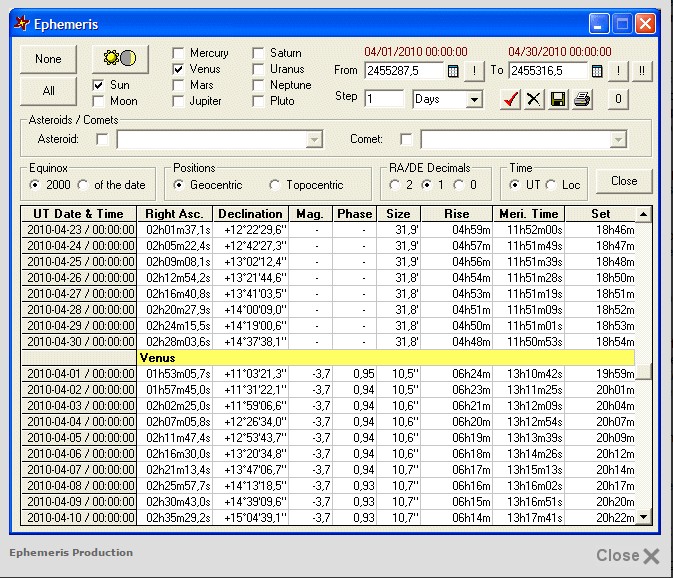673x578 pixels.
Task: Click the Step value field
Action: [x=384, y=99]
